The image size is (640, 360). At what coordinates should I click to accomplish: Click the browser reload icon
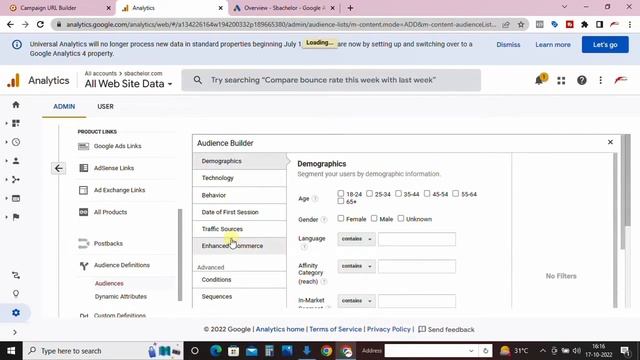pyautogui.click(x=40, y=24)
